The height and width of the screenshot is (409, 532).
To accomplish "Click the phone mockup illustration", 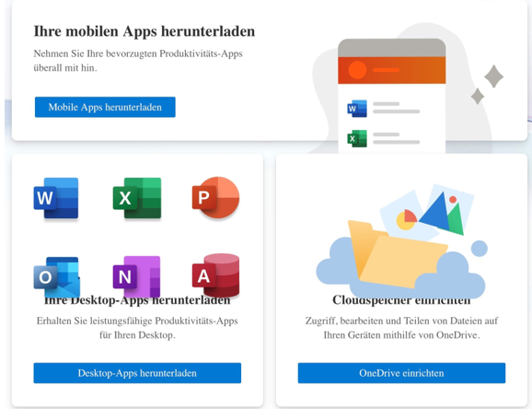I will pyautogui.click(x=391, y=96).
